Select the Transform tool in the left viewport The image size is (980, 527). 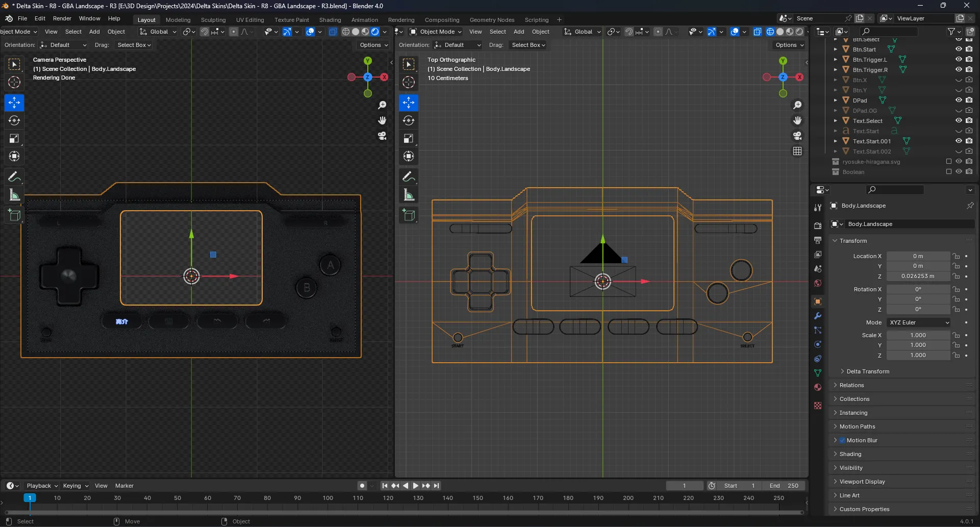pos(14,156)
